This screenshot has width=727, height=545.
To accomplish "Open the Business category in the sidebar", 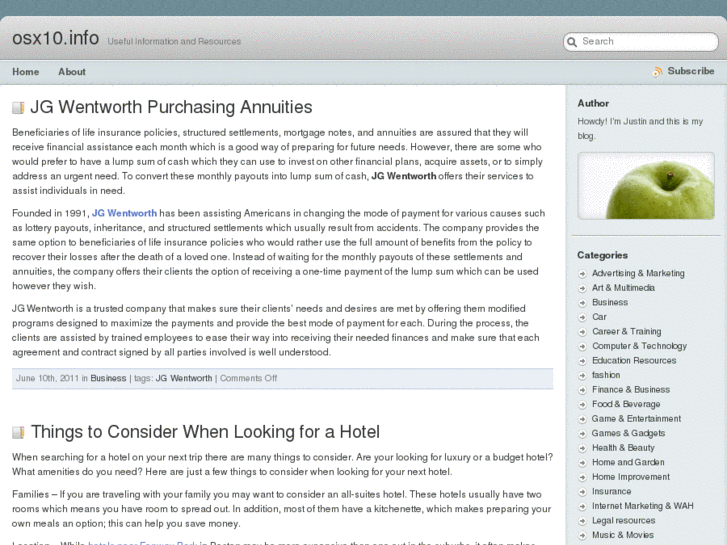I will 610,302.
